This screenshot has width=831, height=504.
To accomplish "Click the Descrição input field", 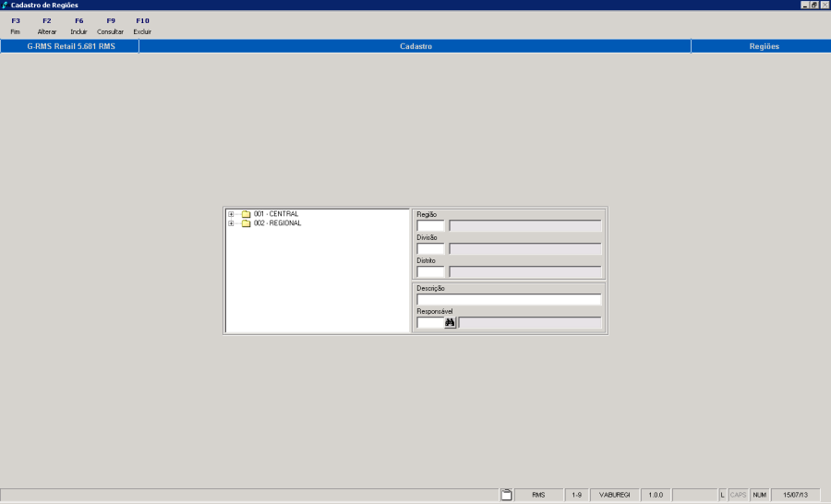I will tap(509, 299).
